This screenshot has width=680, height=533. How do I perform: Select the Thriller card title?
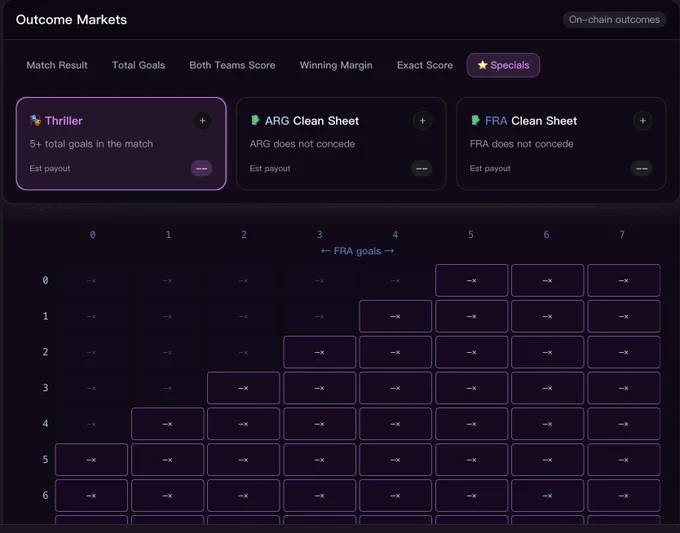click(x=64, y=121)
